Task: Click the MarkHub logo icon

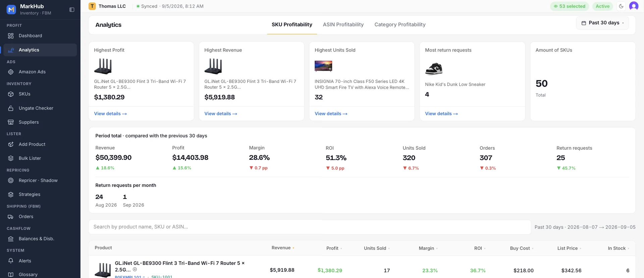Action: tap(11, 9)
